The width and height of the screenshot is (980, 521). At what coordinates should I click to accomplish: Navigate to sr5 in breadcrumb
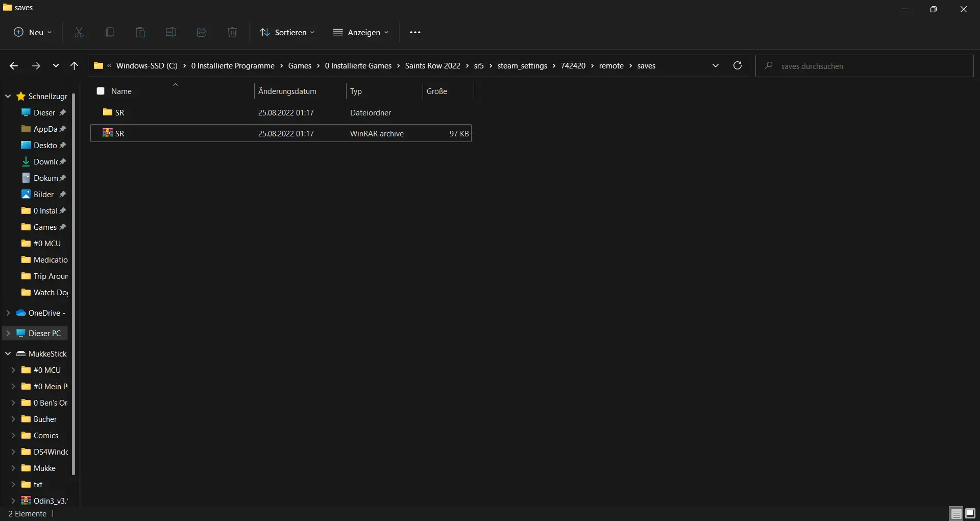coord(479,66)
